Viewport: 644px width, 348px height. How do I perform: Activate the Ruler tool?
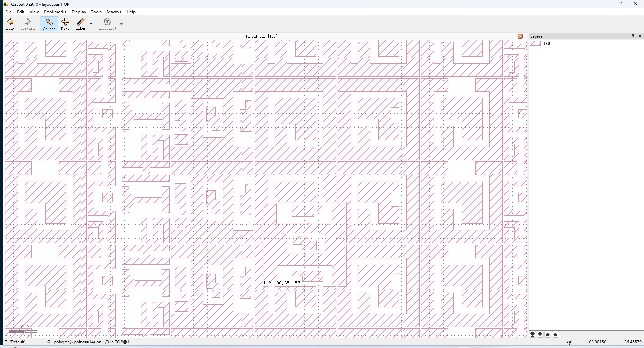[x=80, y=24]
